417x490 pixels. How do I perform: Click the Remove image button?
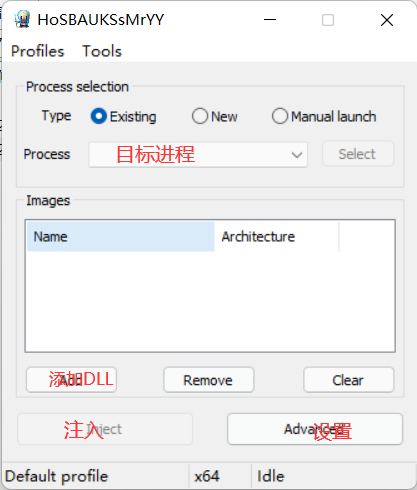[x=208, y=380]
